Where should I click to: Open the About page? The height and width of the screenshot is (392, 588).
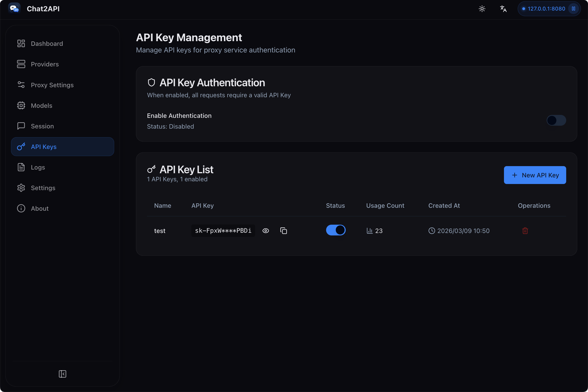click(62, 208)
